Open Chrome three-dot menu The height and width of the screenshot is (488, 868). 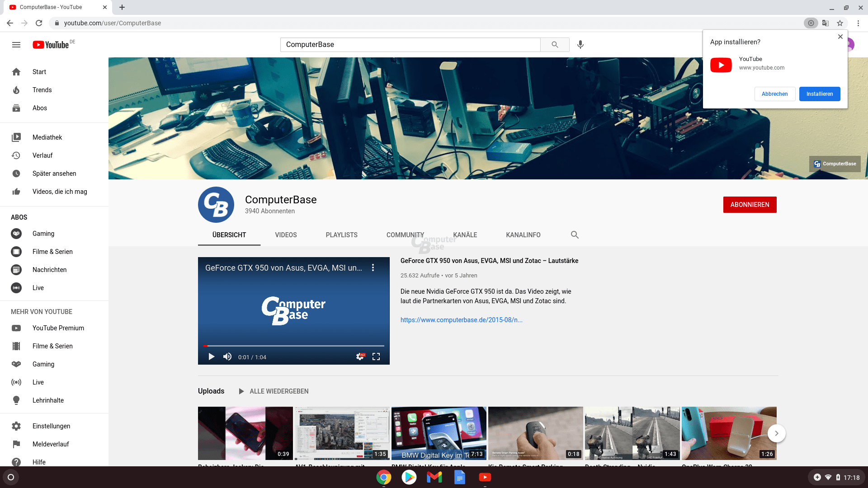coord(858,23)
